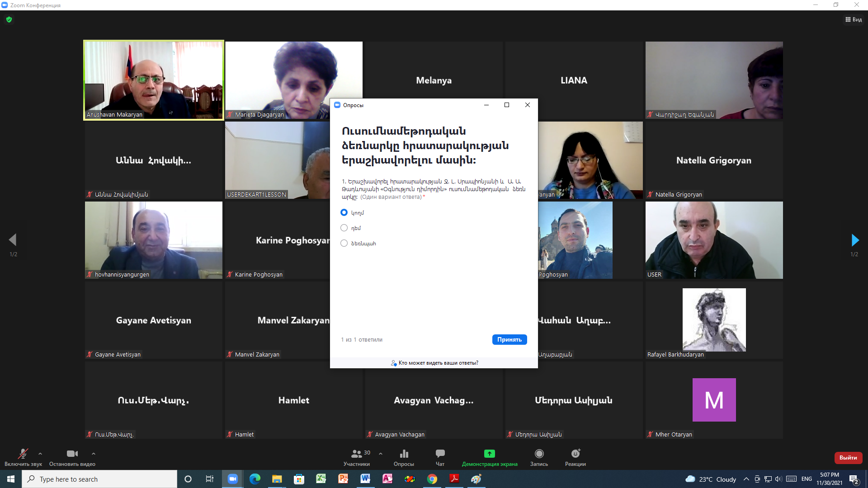Open the Участники participants panel

[x=357, y=457]
